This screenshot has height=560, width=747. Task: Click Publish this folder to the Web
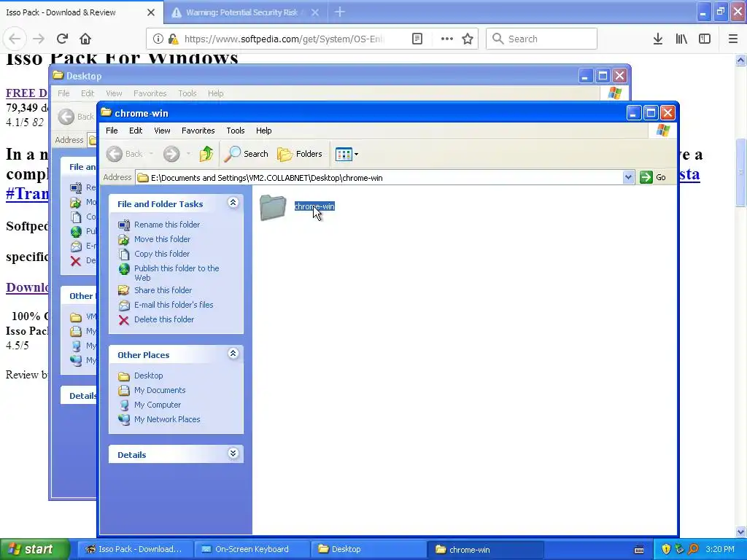pyautogui.click(x=177, y=273)
